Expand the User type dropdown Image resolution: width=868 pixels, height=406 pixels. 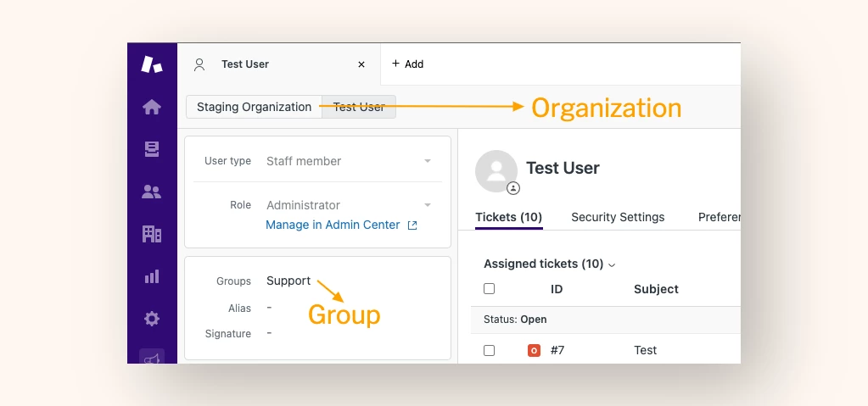click(x=428, y=161)
